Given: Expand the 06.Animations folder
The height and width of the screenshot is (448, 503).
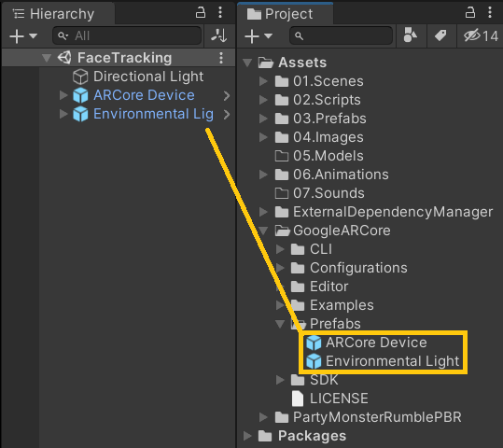Looking at the screenshot, I should (263, 175).
